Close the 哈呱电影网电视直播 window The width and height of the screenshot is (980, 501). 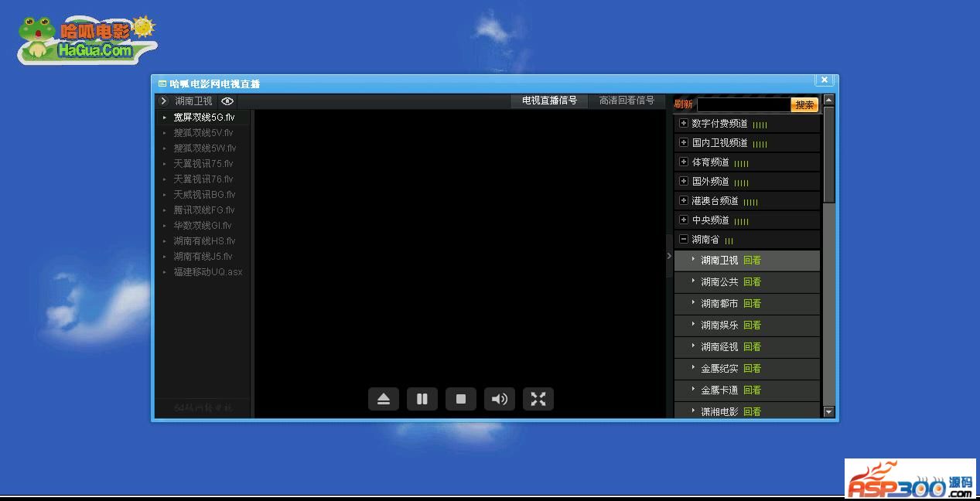point(825,80)
